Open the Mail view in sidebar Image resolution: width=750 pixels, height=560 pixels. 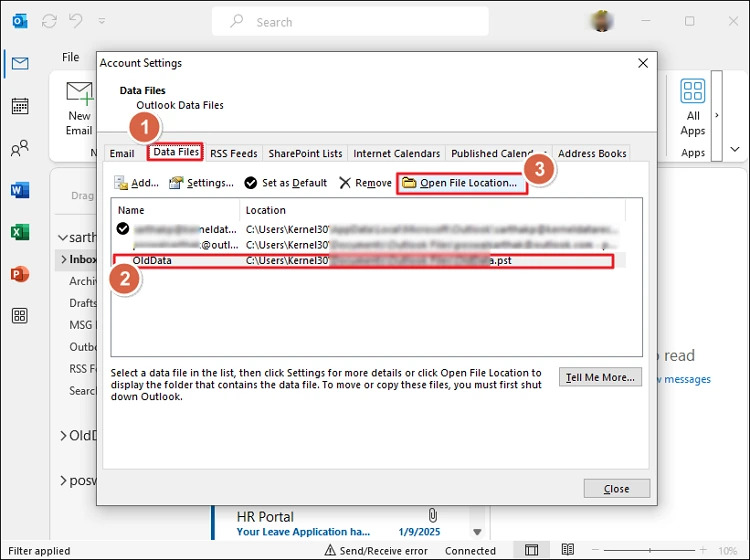coord(20,63)
